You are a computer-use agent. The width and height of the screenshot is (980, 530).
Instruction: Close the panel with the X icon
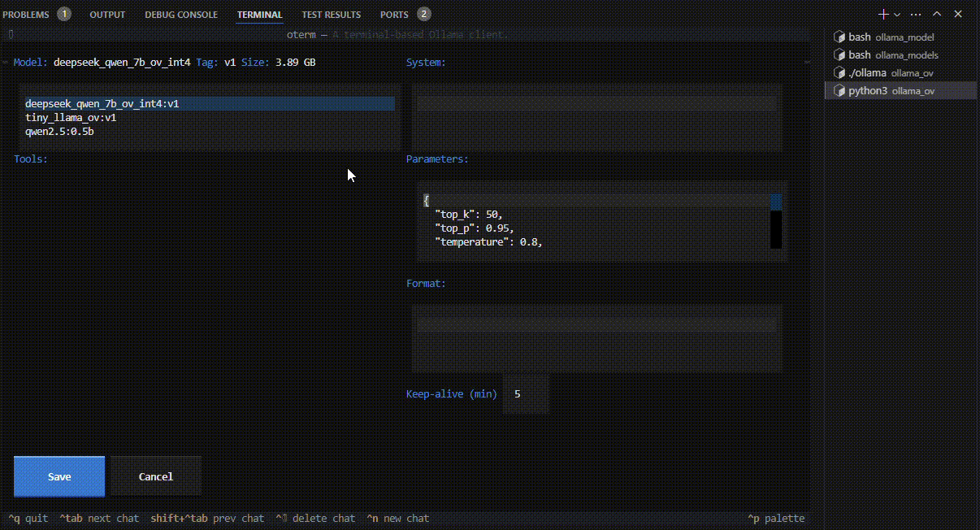958,15
